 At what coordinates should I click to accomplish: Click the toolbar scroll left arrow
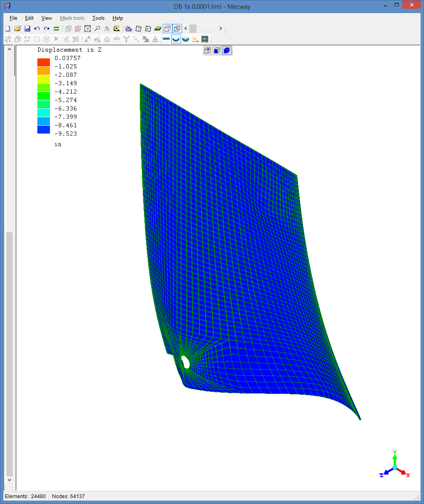186,29
